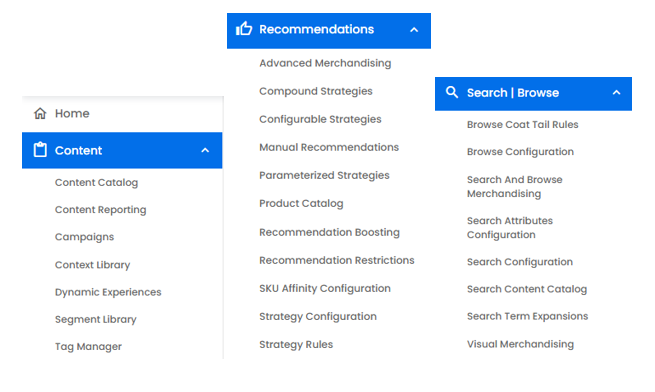Open Browse Coat Tail Rules

click(x=523, y=125)
